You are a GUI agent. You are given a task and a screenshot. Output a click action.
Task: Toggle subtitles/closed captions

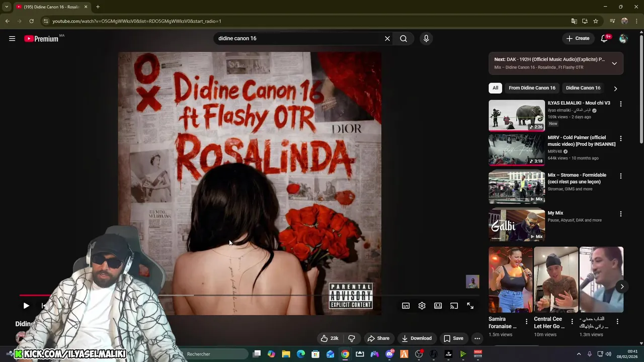coord(406,306)
